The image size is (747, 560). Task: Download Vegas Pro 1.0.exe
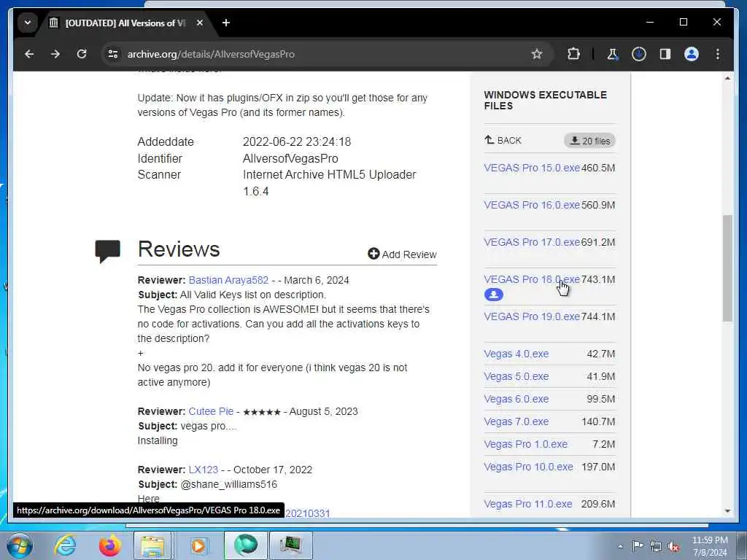[x=525, y=444]
